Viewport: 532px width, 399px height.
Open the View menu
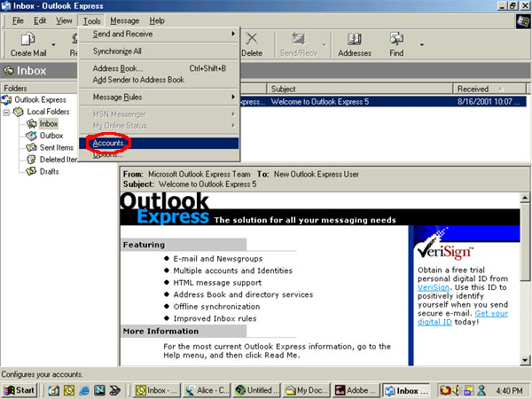click(x=64, y=20)
